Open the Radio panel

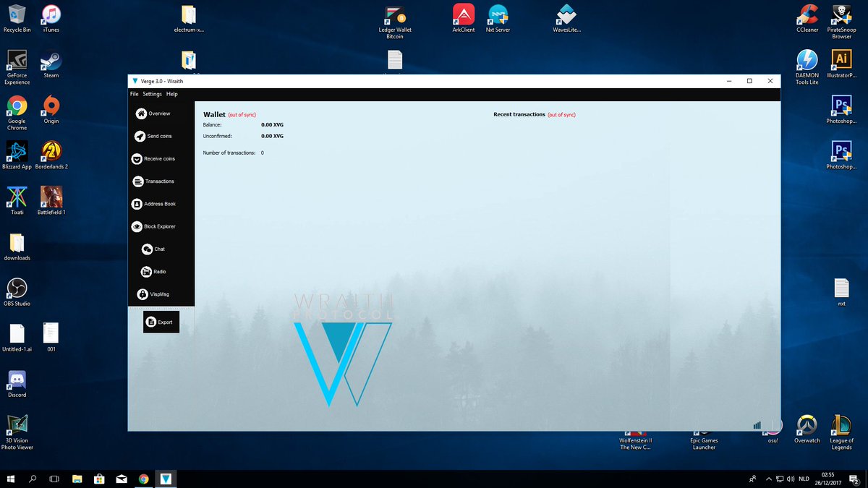click(x=153, y=272)
